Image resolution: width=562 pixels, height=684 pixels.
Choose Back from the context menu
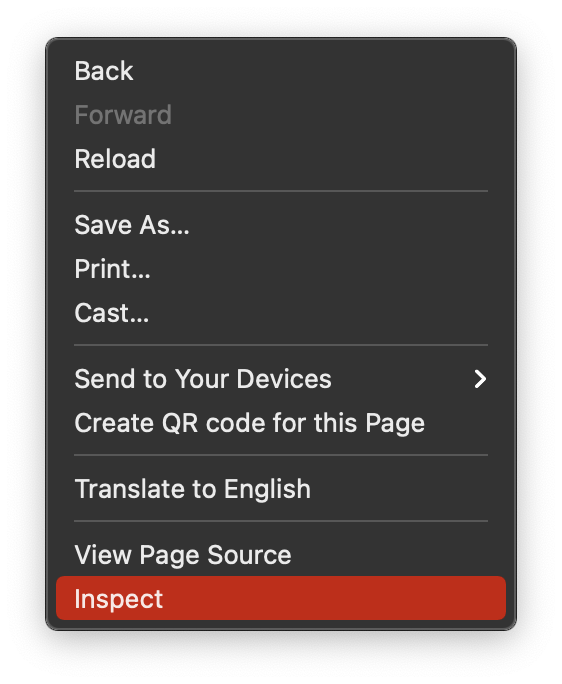[x=281, y=71]
